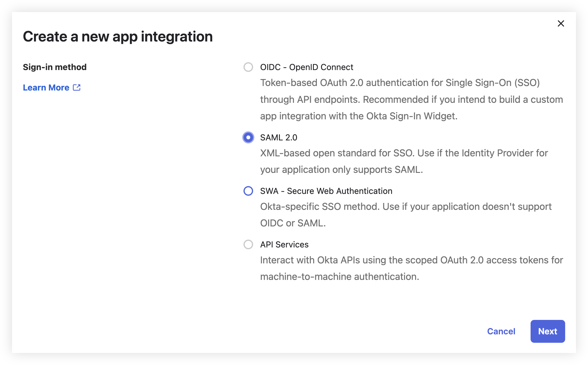Click the external link icon beside Learn More
Screen dimensions: 588x365
click(x=77, y=87)
